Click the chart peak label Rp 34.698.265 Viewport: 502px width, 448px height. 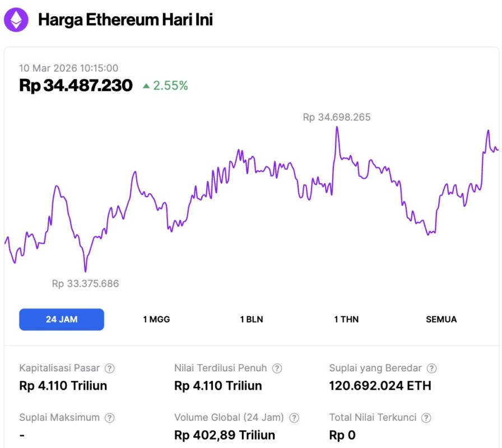[337, 118]
